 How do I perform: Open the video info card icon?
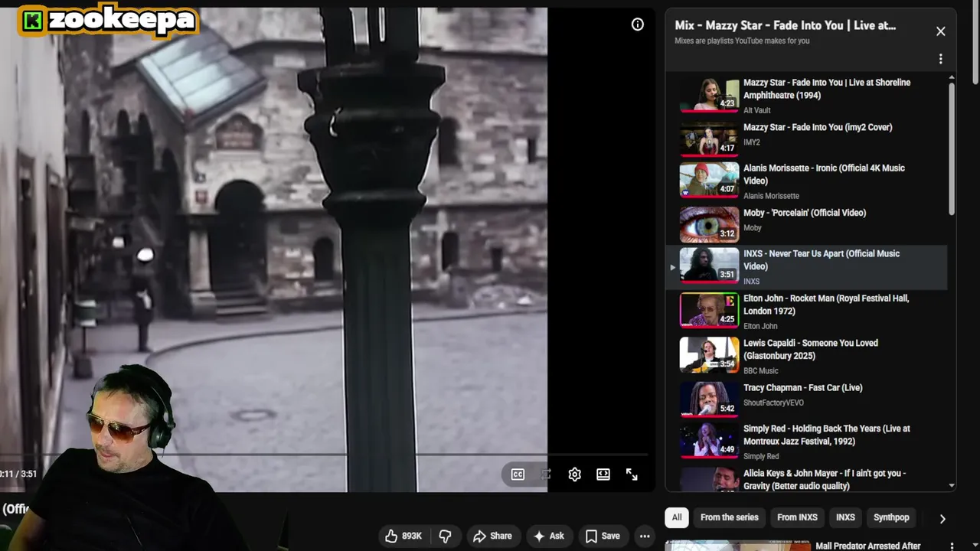click(637, 24)
